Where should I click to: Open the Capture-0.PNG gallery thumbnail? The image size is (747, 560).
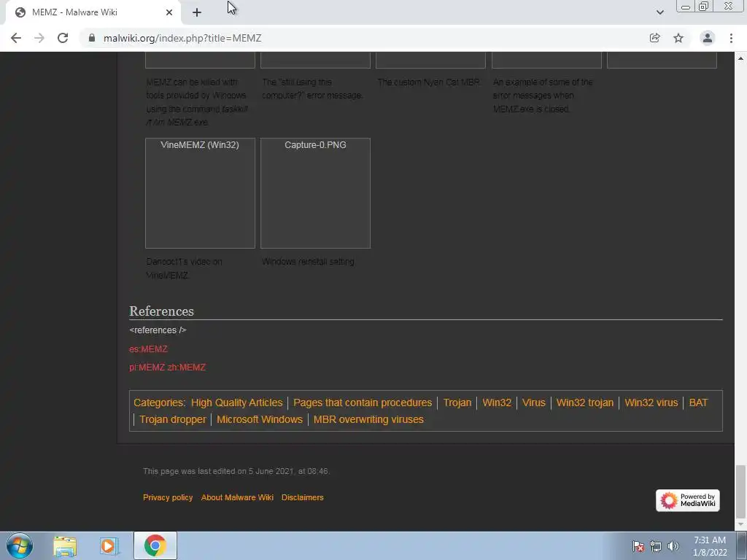click(315, 192)
